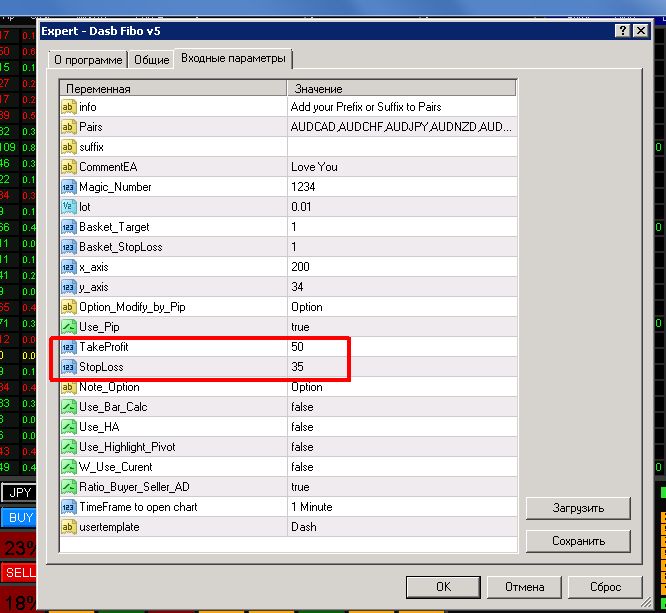Click the boolean icon beside Use_Highlight_Pivot
Screen dimensions: 666x613
coord(68,447)
